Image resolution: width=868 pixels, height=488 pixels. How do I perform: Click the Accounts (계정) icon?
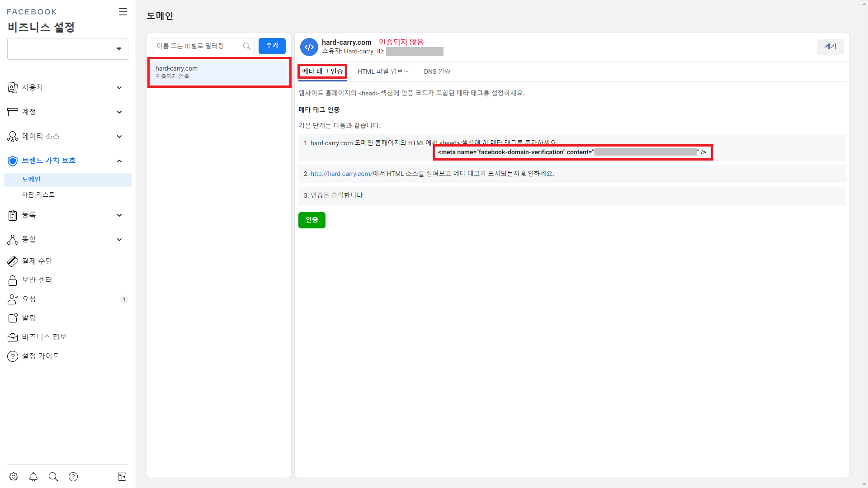tap(13, 112)
